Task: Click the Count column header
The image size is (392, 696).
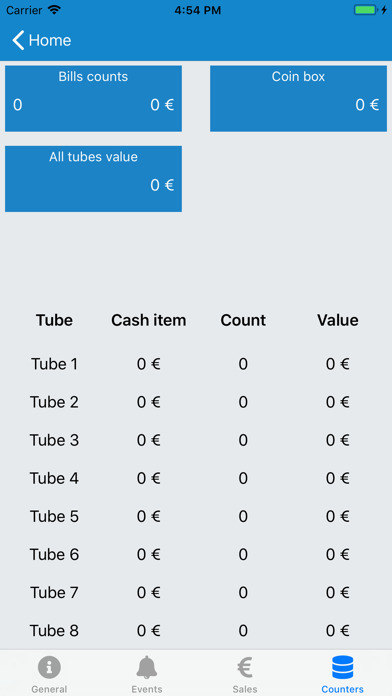Action: (243, 320)
